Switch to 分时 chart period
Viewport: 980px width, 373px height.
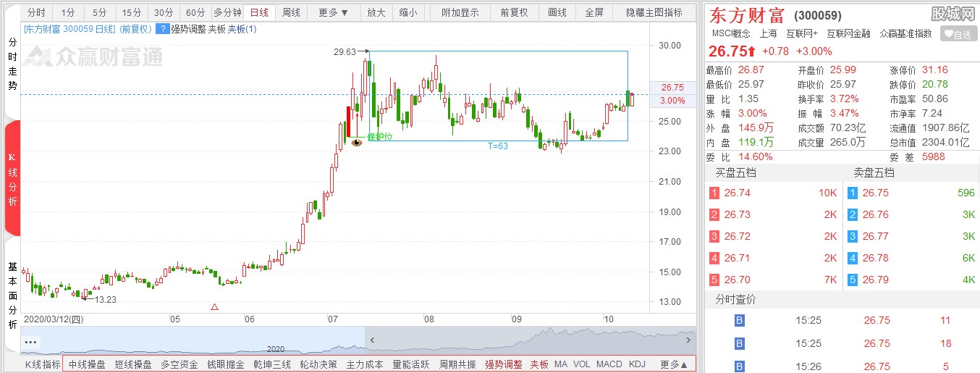tap(35, 12)
